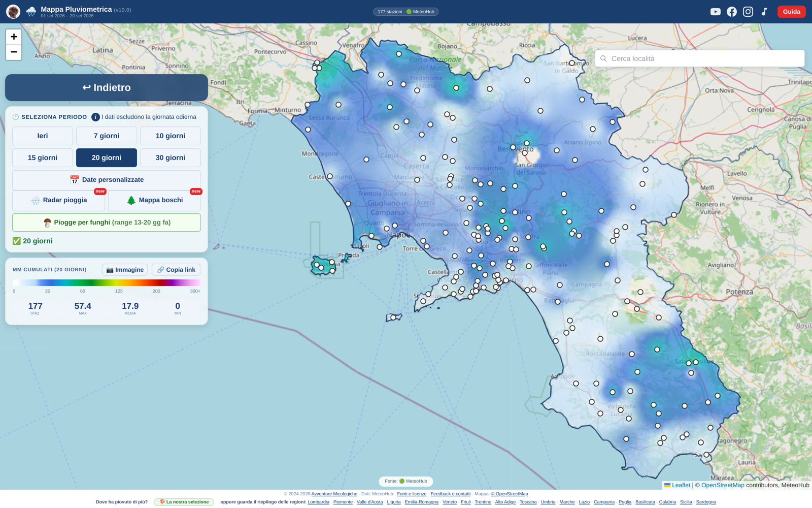Select the 30 giorni period
Image resolution: width=812 pixels, height=508 pixels.
pos(171,157)
